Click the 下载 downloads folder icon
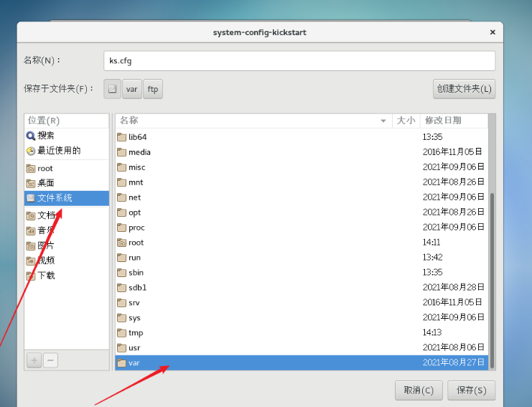 coord(31,276)
